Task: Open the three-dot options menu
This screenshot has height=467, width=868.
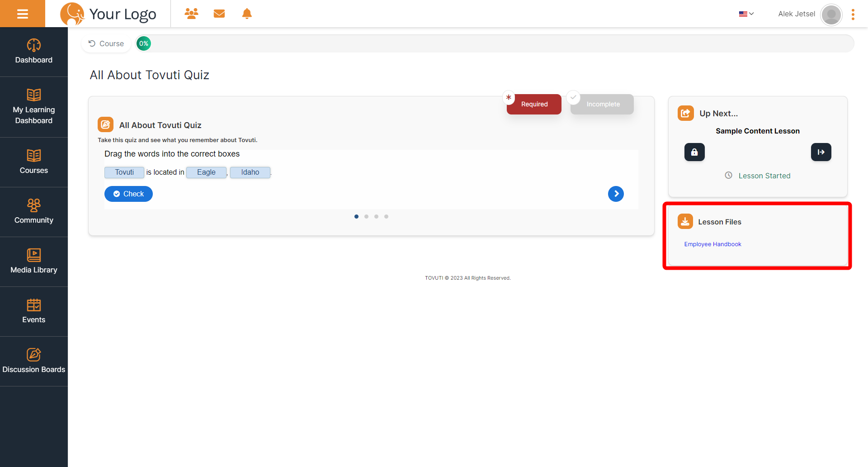Action: [x=853, y=14]
